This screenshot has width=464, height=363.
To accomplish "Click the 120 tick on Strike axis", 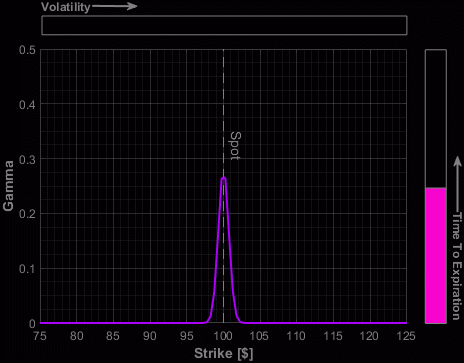I will pyautogui.click(x=369, y=336).
